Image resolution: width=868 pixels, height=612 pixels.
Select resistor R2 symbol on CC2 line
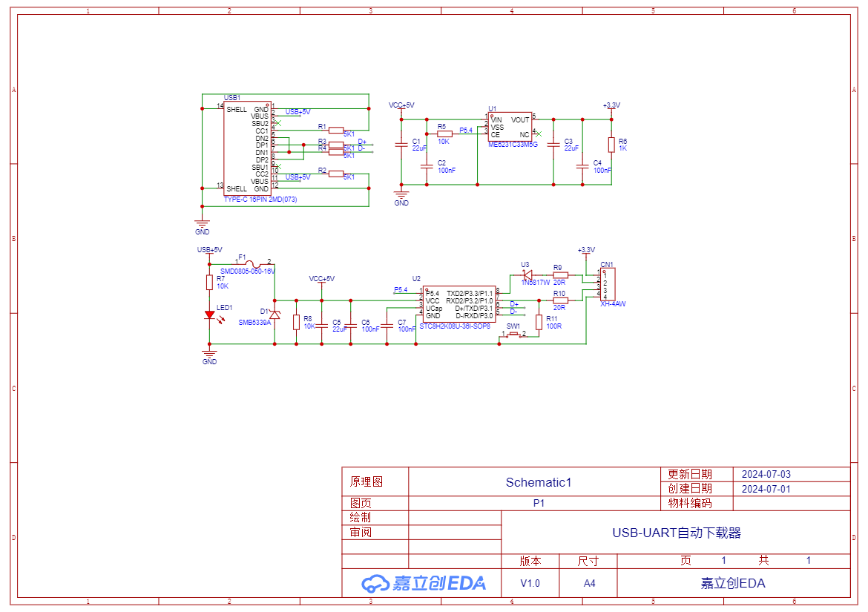336,174
